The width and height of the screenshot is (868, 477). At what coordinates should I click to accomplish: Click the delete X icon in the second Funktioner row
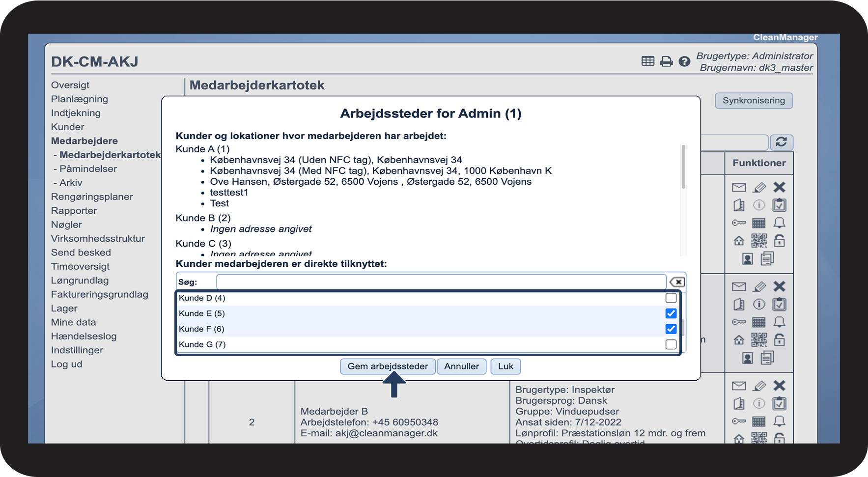tap(780, 286)
